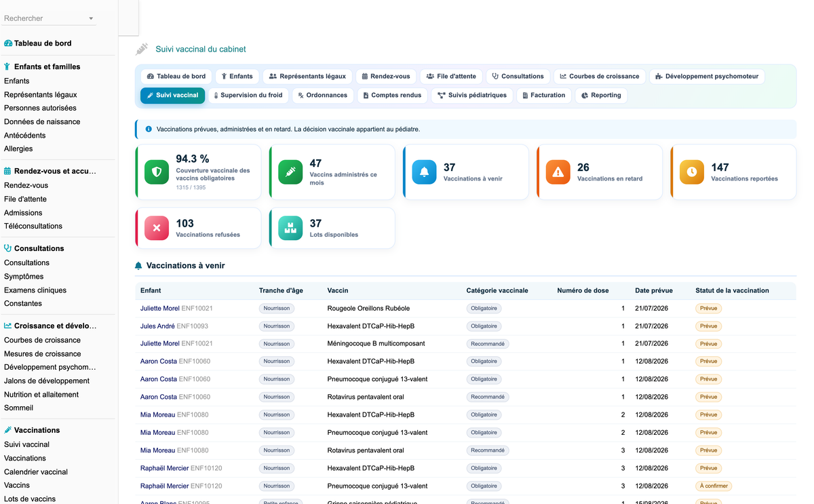Open Raphaël Mercier's first patient link
Viewport: 814px width, 504px height.
(x=164, y=468)
